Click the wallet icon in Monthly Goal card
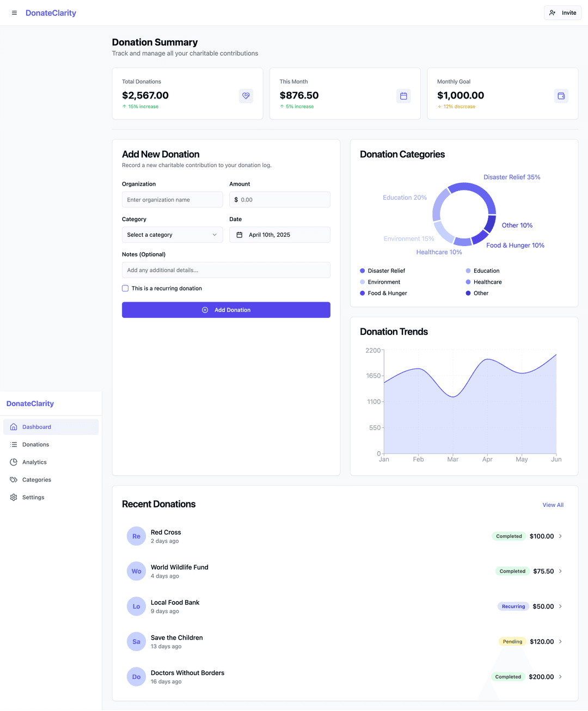This screenshot has width=588, height=711. (x=561, y=96)
